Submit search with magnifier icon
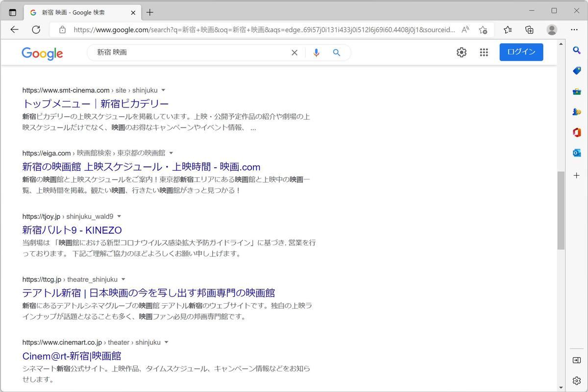Image resolution: width=588 pixels, height=392 pixels. 337,52
